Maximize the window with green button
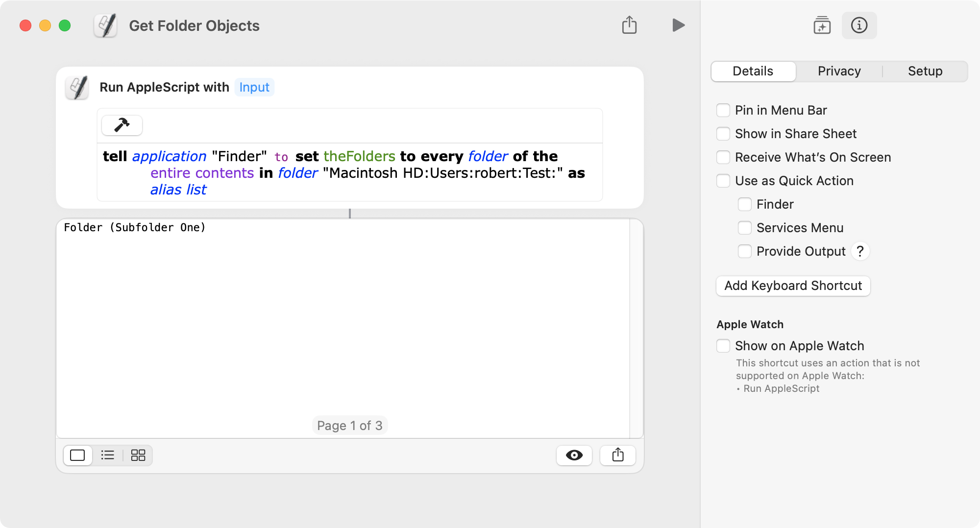 pos(65,25)
